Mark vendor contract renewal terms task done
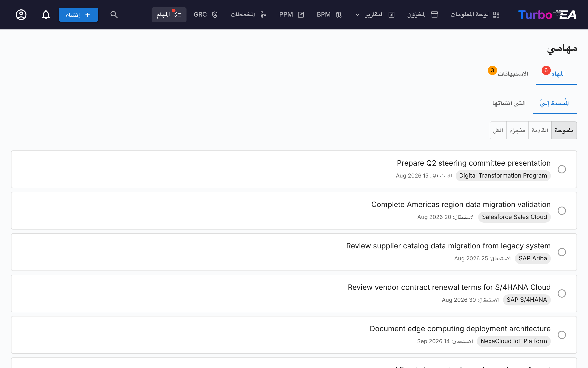The width and height of the screenshot is (588, 368). point(562,293)
